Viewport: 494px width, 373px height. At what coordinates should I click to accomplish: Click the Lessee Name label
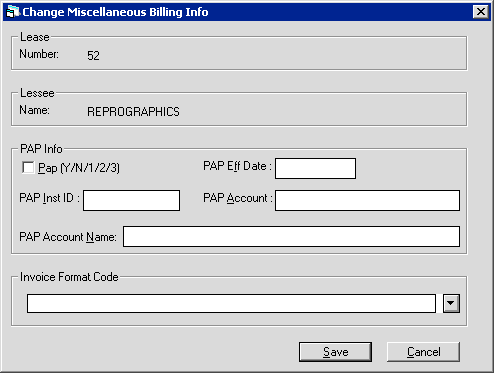tap(34, 110)
